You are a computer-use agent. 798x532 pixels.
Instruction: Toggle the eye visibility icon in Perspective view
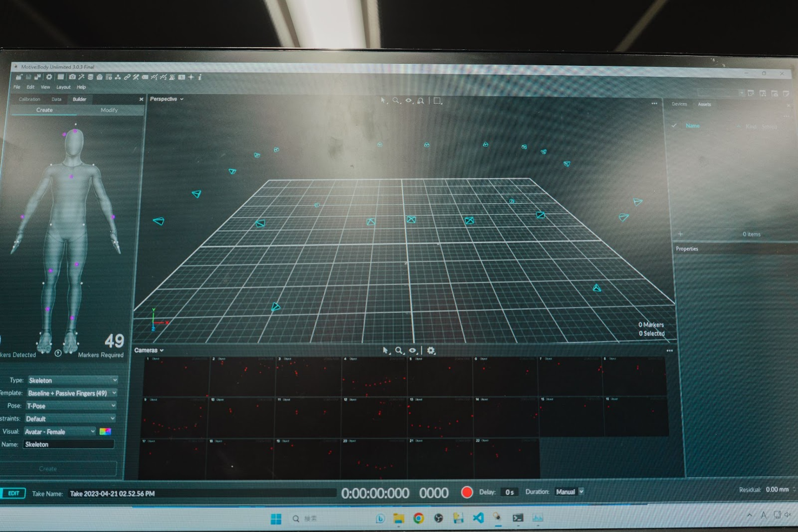tap(409, 101)
